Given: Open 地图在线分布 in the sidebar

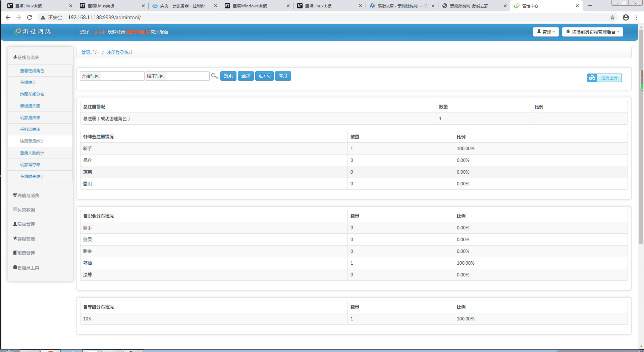Looking at the screenshot, I should pyautogui.click(x=40, y=94).
